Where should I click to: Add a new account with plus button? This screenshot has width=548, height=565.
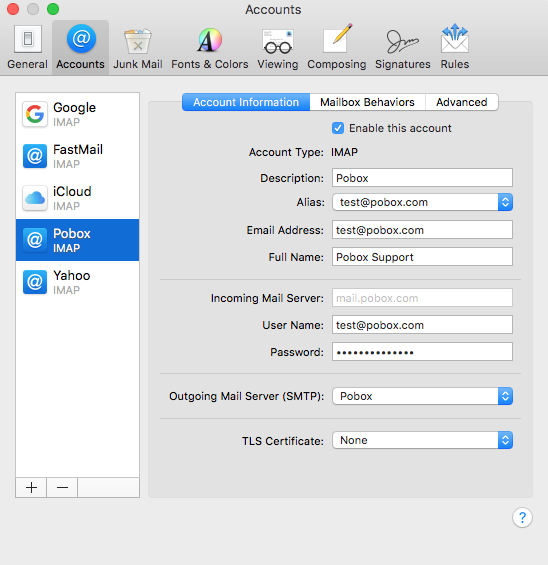[x=31, y=488]
